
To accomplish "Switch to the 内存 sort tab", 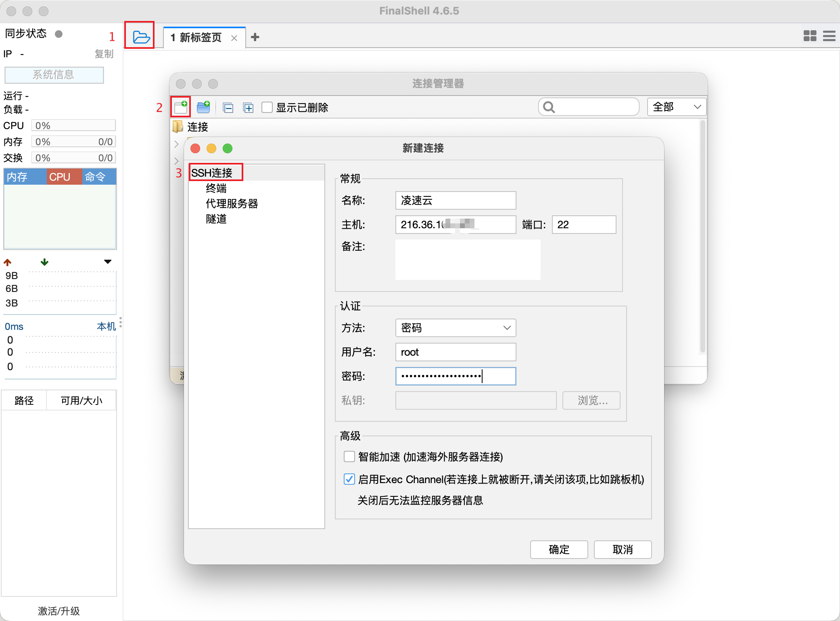I will (25, 177).
